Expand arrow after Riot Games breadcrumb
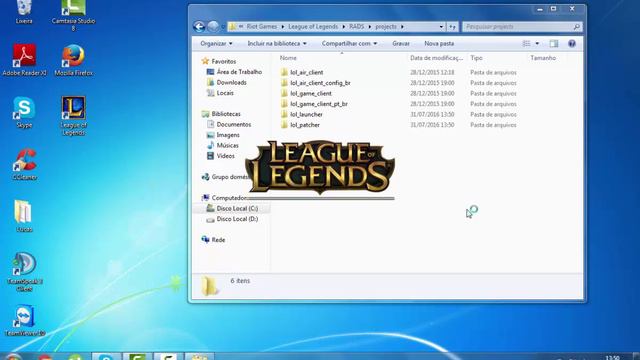 click(x=282, y=27)
